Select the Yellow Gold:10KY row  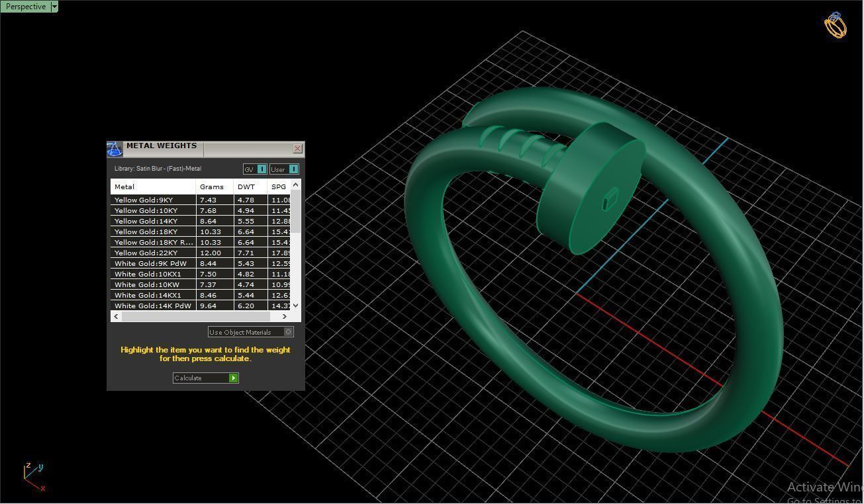(x=201, y=210)
